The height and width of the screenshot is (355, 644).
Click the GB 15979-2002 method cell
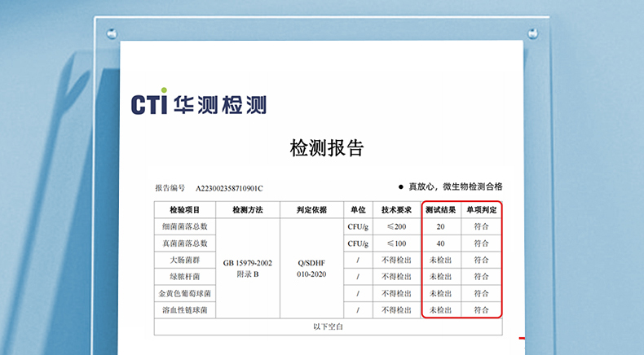247,264
